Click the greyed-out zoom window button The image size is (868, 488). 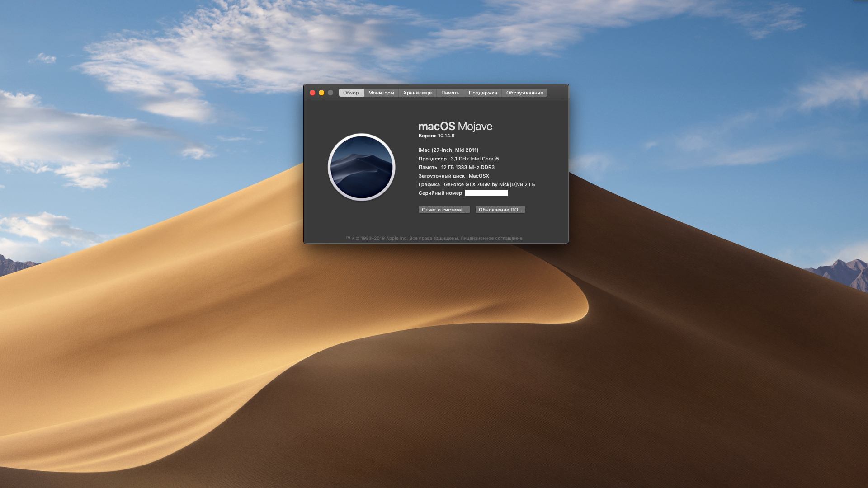(330, 93)
